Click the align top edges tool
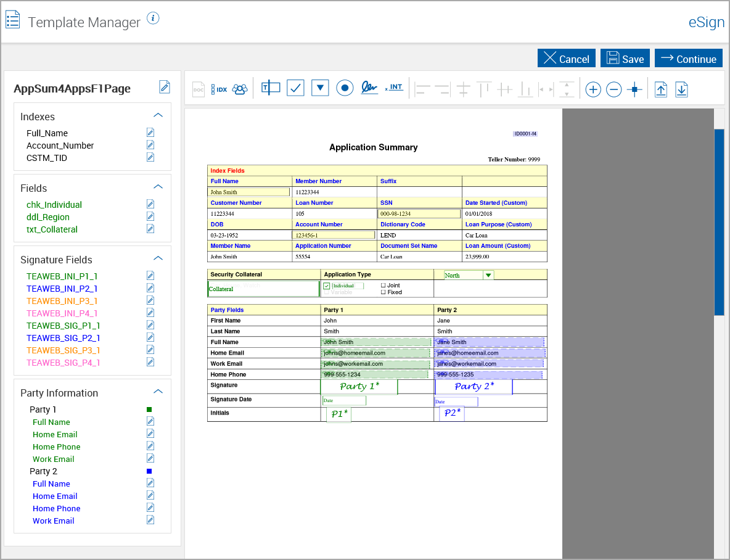The width and height of the screenshot is (730, 560). (x=484, y=89)
